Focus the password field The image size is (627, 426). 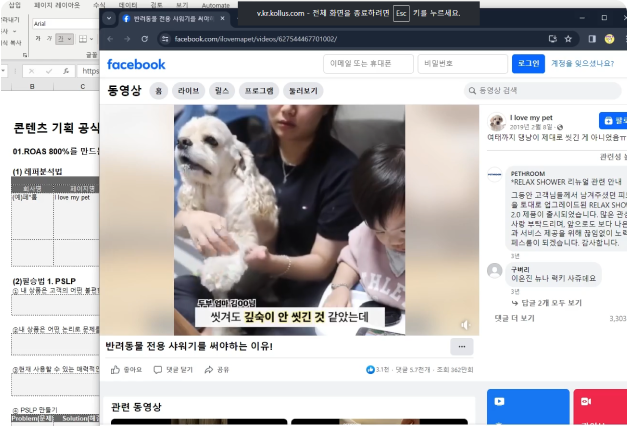463,64
